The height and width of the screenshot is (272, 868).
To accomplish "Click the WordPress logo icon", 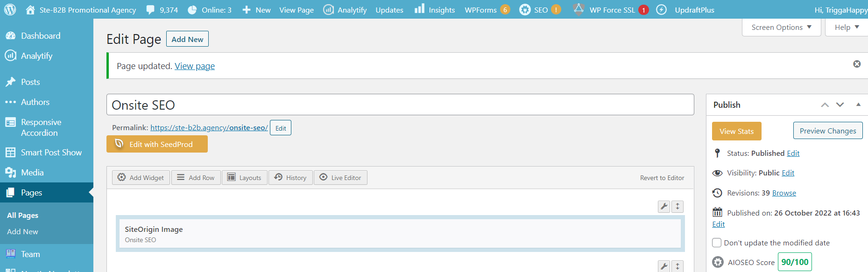I will (10, 9).
